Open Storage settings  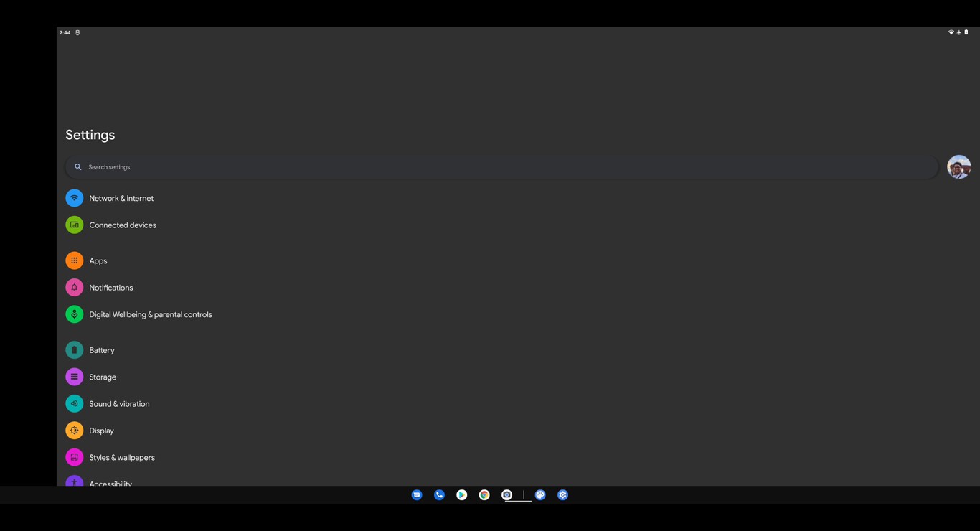tap(102, 376)
